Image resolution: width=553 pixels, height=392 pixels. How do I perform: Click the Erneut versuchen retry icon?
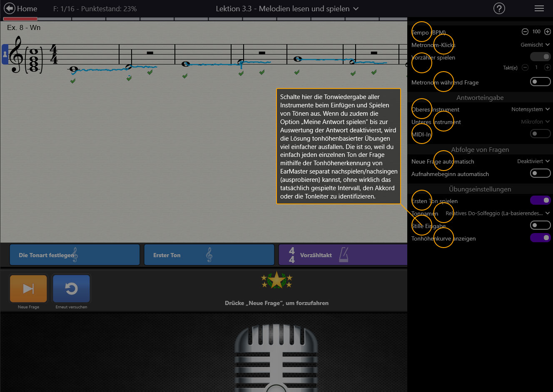click(71, 288)
